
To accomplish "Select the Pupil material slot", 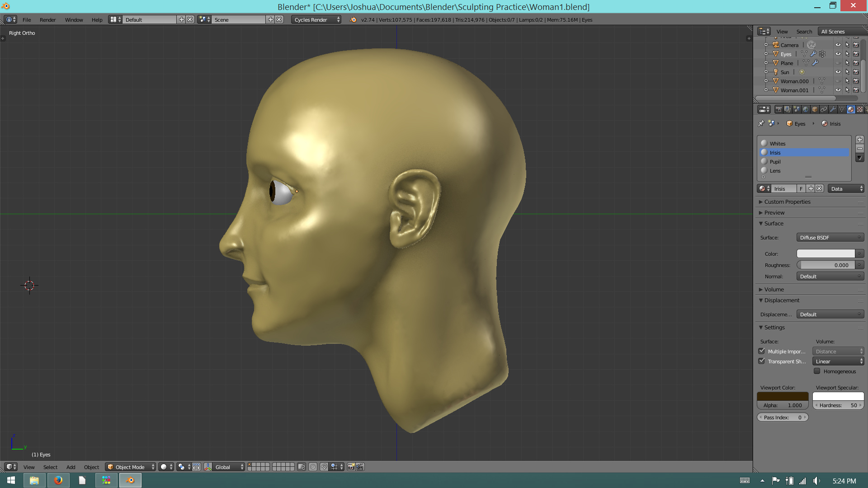I will point(805,161).
